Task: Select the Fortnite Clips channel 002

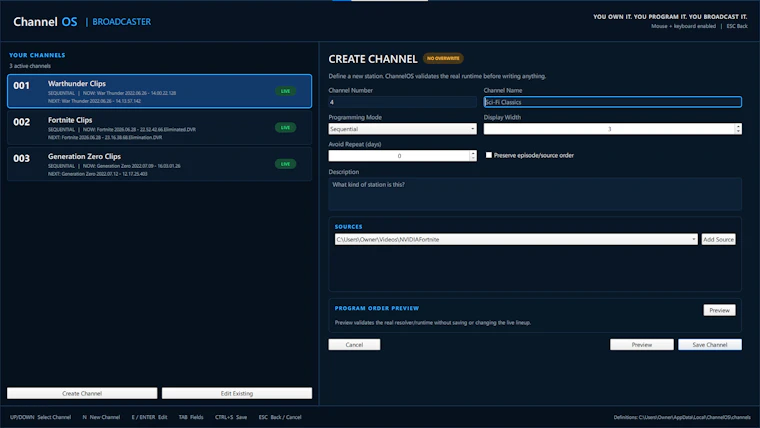Action: pyautogui.click(x=159, y=127)
